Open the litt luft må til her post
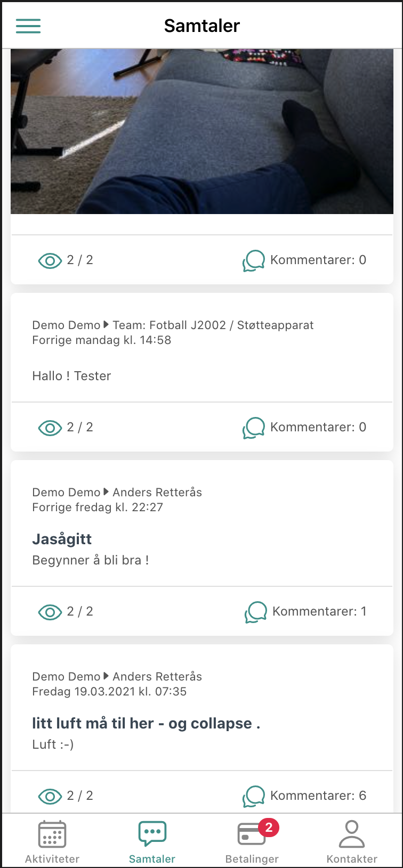The image size is (403, 868). (x=146, y=723)
